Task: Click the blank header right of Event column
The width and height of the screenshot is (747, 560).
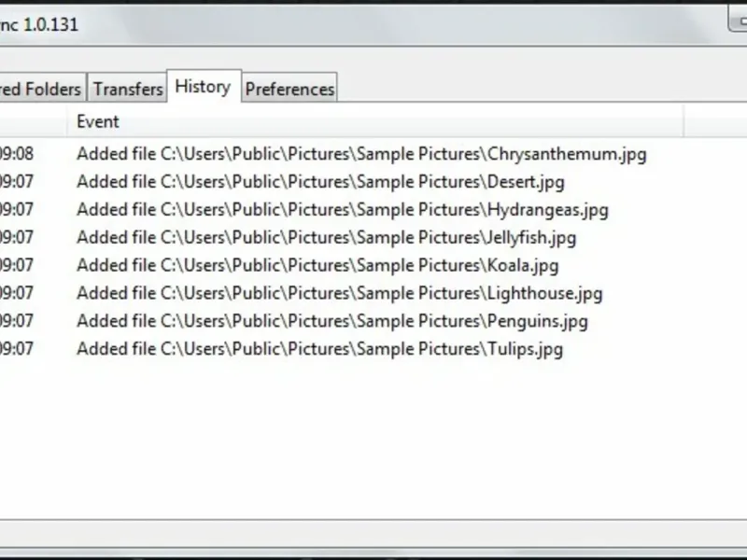Action: (714, 121)
